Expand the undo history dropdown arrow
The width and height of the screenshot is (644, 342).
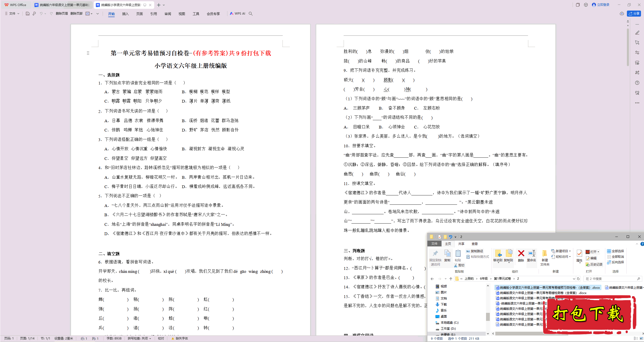45,14
